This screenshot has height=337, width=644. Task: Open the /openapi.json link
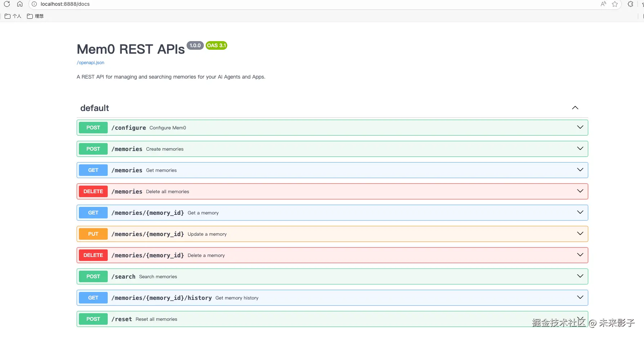[90, 63]
